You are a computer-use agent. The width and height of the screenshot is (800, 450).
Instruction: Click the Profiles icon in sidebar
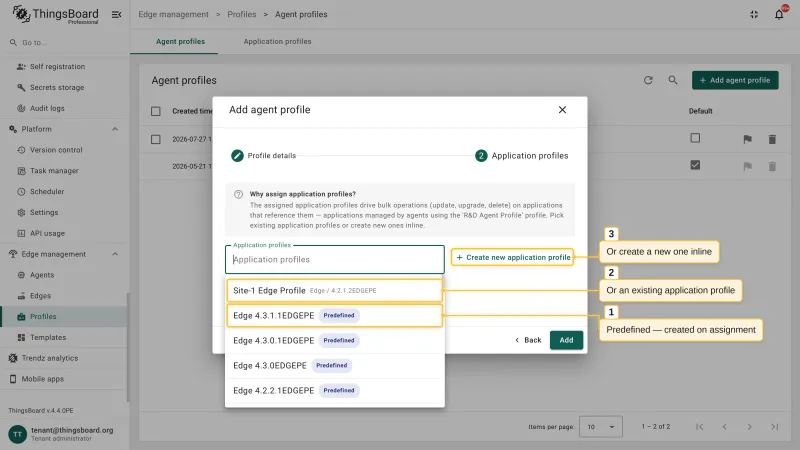(21, 317)
